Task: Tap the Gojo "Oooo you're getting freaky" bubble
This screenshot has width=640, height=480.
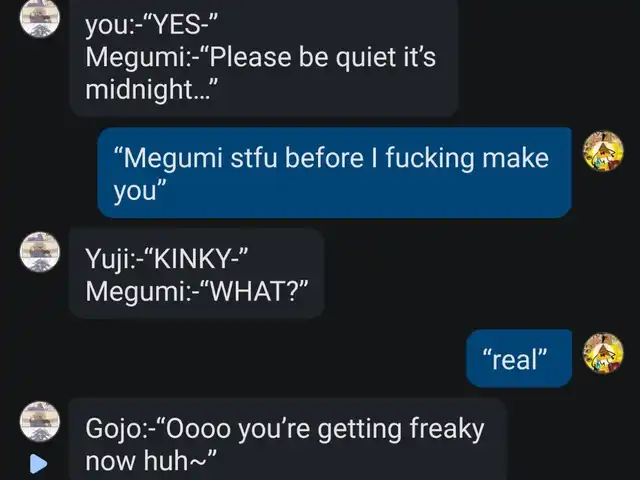Action: 288,439
